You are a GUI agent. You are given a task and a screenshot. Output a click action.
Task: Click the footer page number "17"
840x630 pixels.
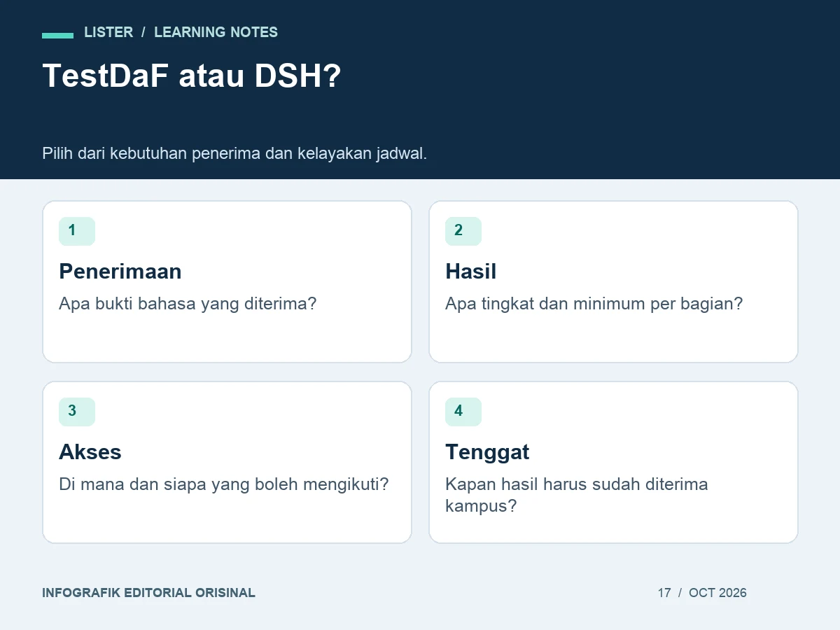click(664, 593)
